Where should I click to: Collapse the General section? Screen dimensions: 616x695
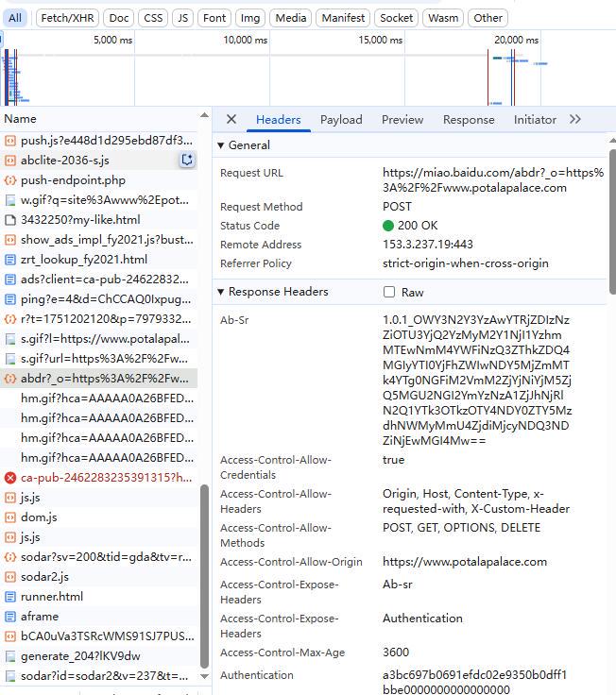220,145
